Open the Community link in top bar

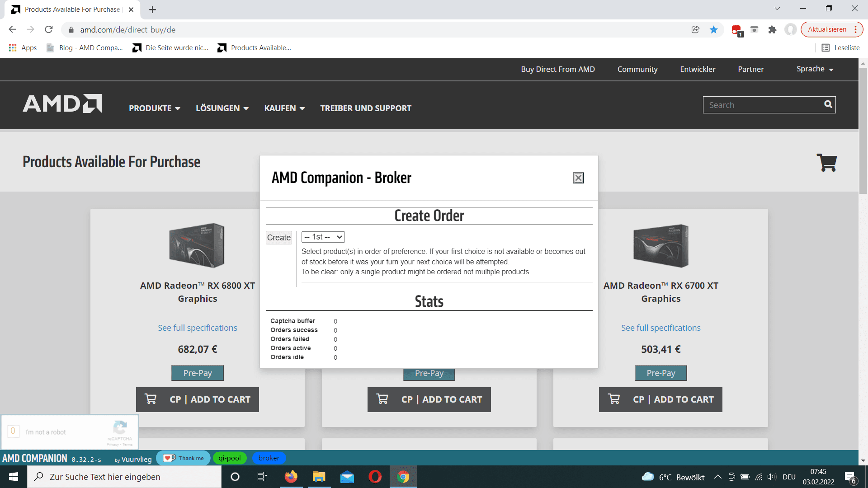click(637, 69)
